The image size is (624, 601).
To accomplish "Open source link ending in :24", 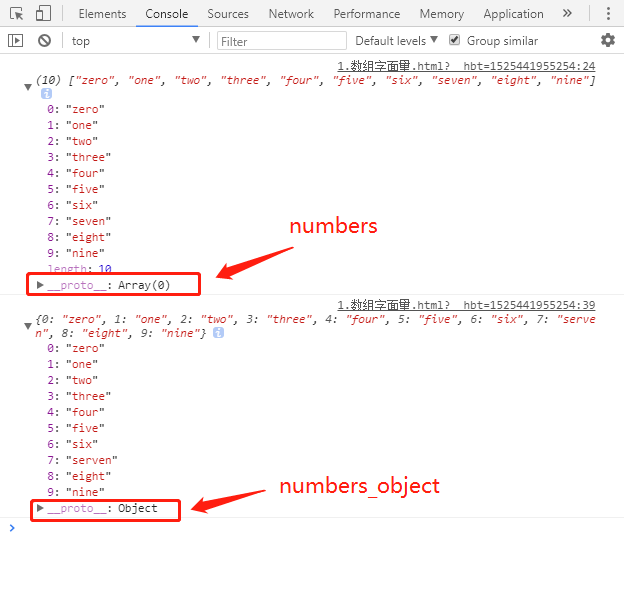I will 466,66.
